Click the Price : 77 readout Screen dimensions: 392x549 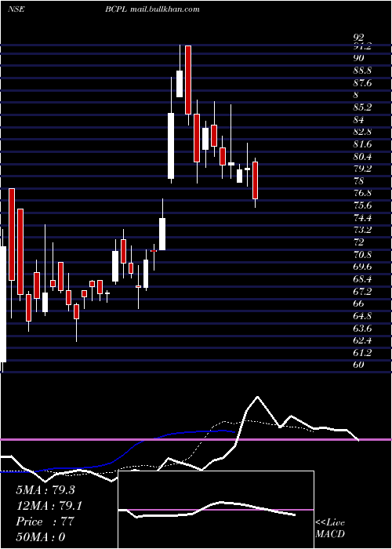[45, 522]
